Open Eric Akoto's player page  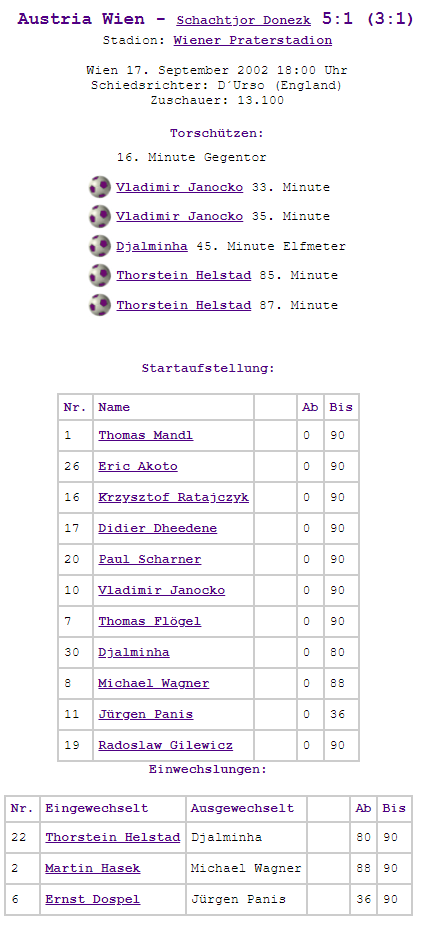[x=138, y=466]
